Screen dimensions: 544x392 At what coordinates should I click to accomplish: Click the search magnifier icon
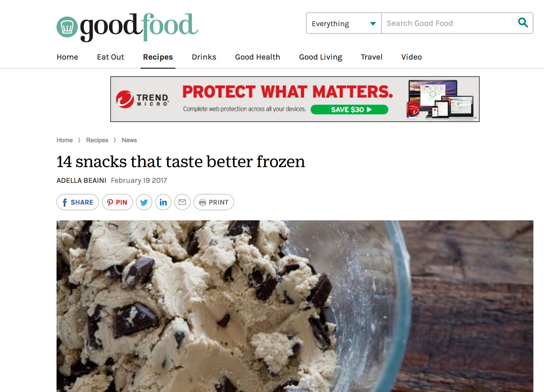pyautogui.click(x=523, y=23)
